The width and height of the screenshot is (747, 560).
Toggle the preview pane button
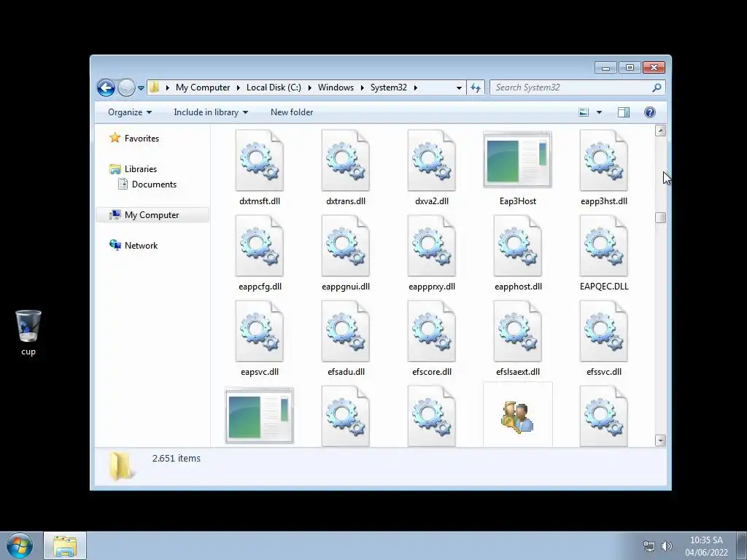624,112
